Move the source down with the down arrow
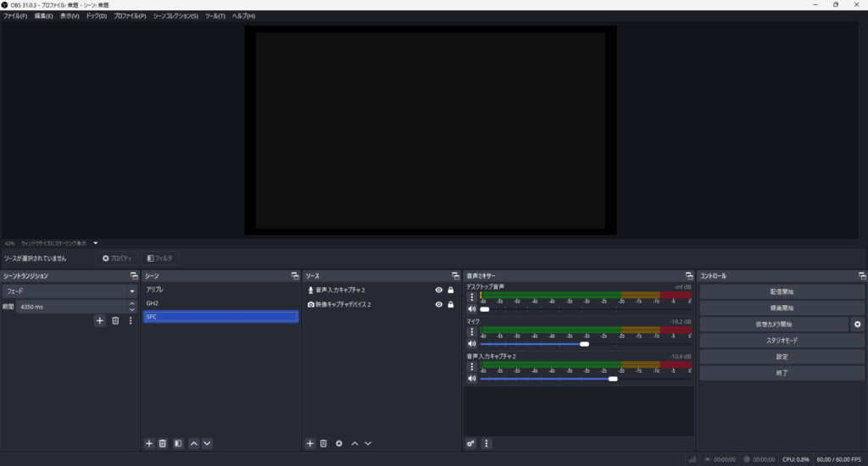The height and width of the screenshot is (466, 868). tap(368, 443)
